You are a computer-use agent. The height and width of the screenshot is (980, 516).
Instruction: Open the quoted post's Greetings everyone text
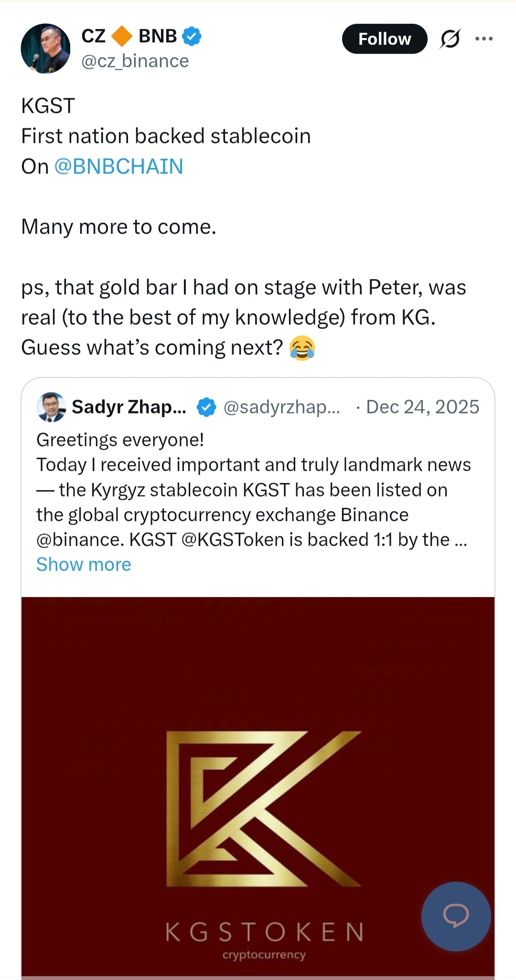(x=120, y=440)
